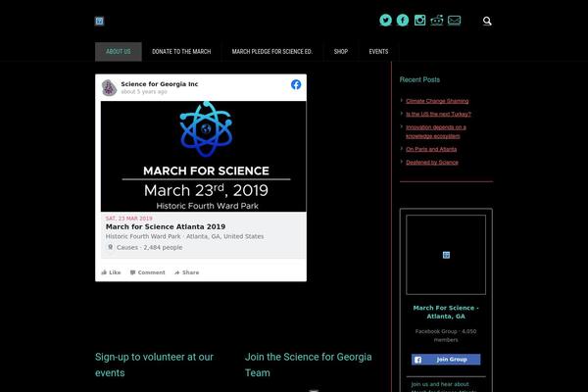Click 'Causes · 2,484 people' text
The width and height of the screenshot is (588, 392).
click(x=149, y=248)
